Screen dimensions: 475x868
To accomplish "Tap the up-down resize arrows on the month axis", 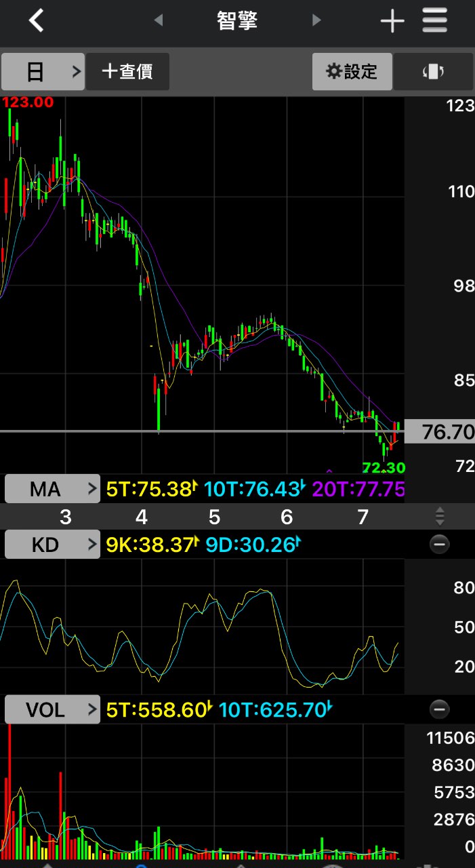I will [x=440, y=517].
